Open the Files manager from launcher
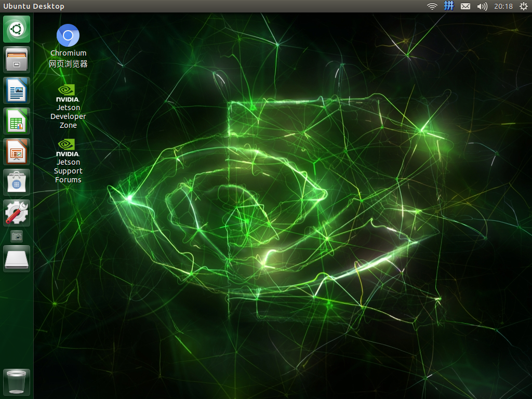 tap(17, 60)
